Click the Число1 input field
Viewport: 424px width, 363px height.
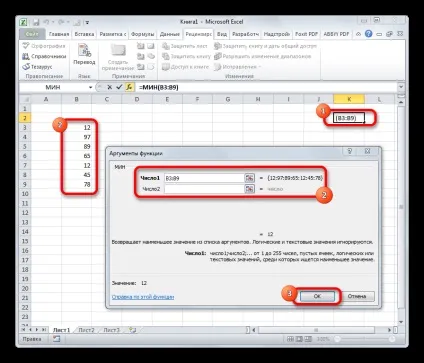(205, 178)
